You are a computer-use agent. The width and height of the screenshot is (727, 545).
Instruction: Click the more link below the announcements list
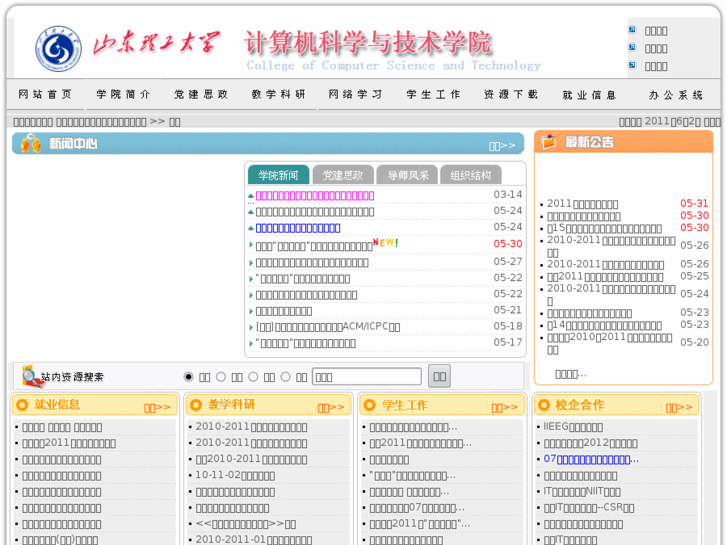[571, 374]
